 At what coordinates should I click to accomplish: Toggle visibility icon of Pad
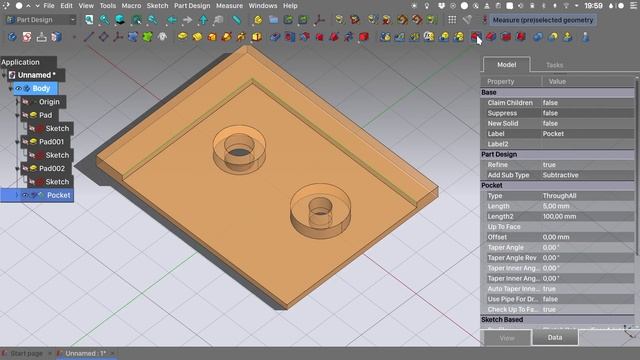point(25,116)
